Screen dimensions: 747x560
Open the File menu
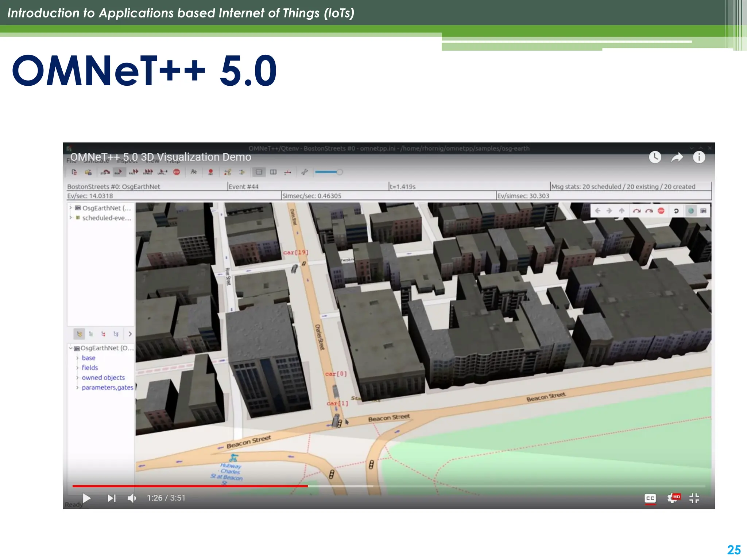point(71,161)
